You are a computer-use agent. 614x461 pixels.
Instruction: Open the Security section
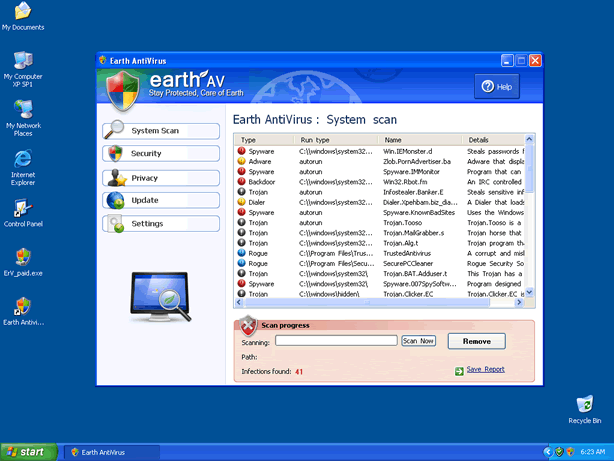160,154
